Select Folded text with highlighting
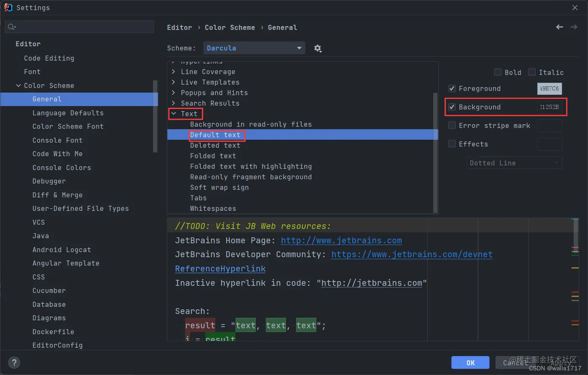588x375 pixels. pyautogui.click(x=251, y=166)
